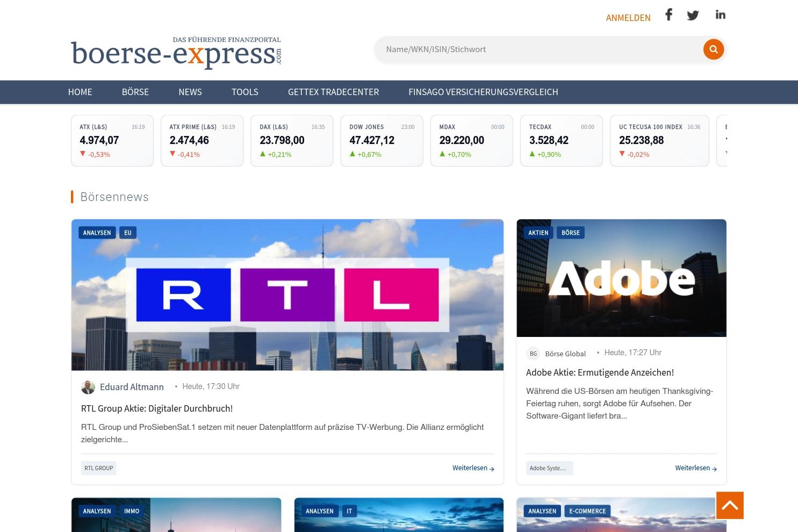Image resolution: width=798 pixels, height=532 pixels.
Task: Click ANMELDEN to log in
Action: point(628,18)
